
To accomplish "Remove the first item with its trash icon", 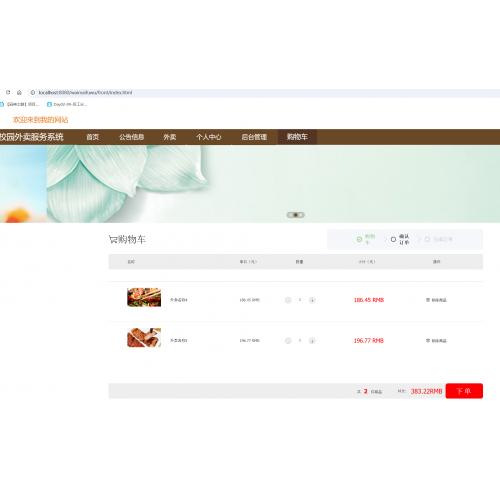I will 428,300.
